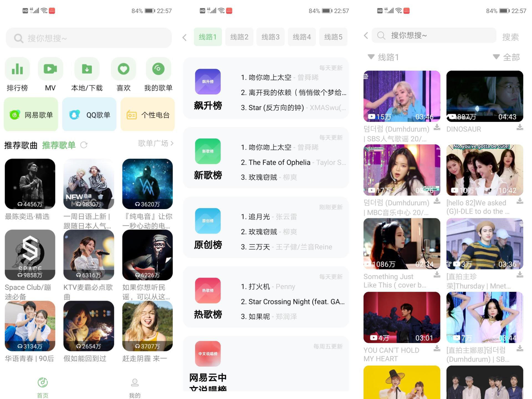Image resolution: width=532 pixels, height=399 pixels.
Task: Open 最陈奕迅·精选 playlist thumbnail
Action: 30,184
